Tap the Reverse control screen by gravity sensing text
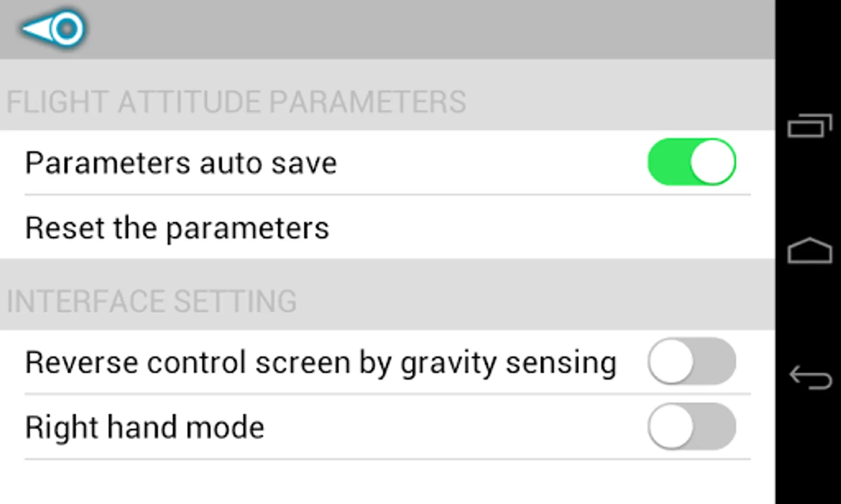The image size is (841, 504). [320, 363]
